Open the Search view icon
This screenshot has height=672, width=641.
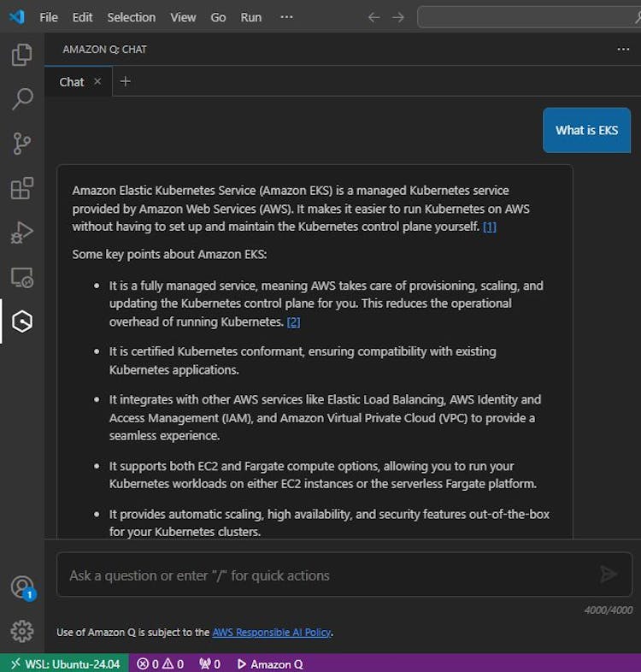(22, 99)
